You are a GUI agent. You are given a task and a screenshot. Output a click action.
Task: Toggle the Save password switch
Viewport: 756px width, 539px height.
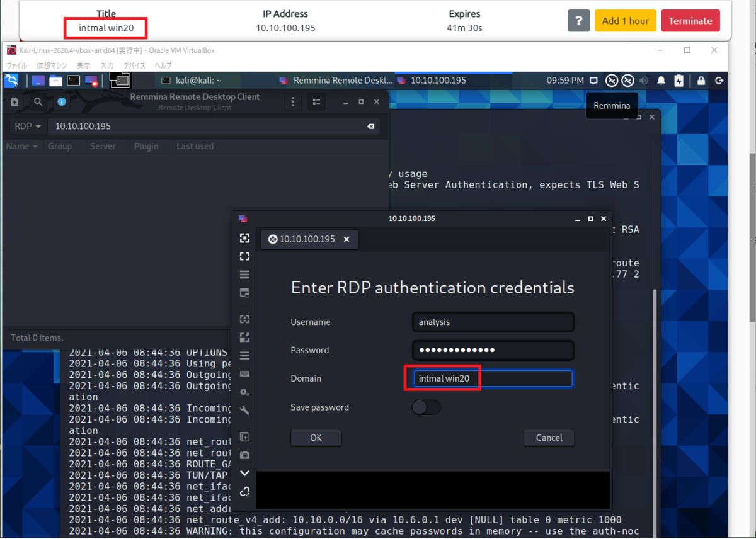427,407
